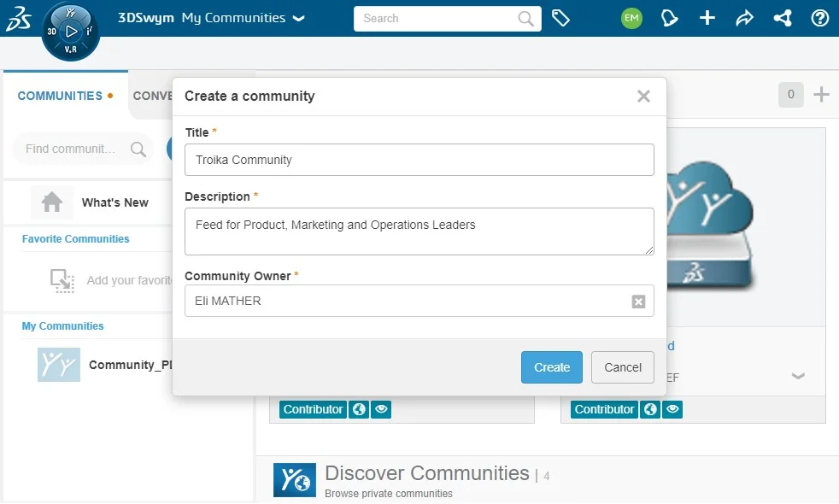Image resolution: width=839 pixels, height=504 pixels.
Task: Open the help question mark icon
Action: pyautogui.click(x=820, y=18)
